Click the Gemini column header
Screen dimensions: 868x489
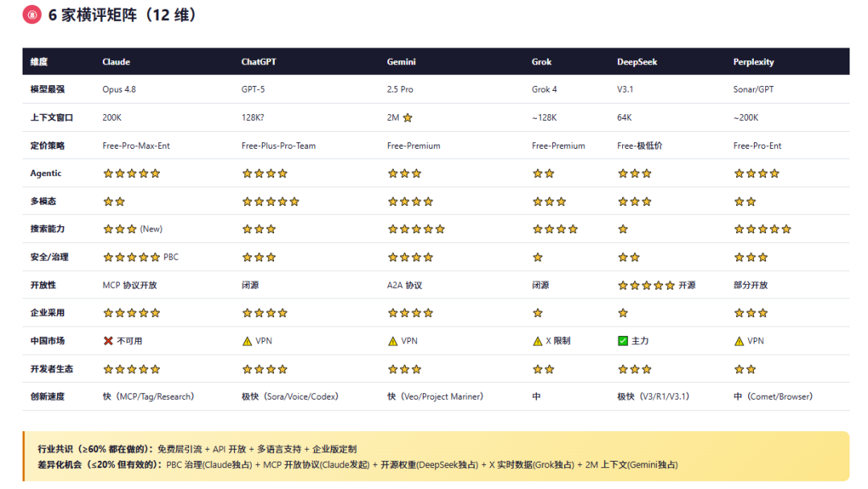401,62
